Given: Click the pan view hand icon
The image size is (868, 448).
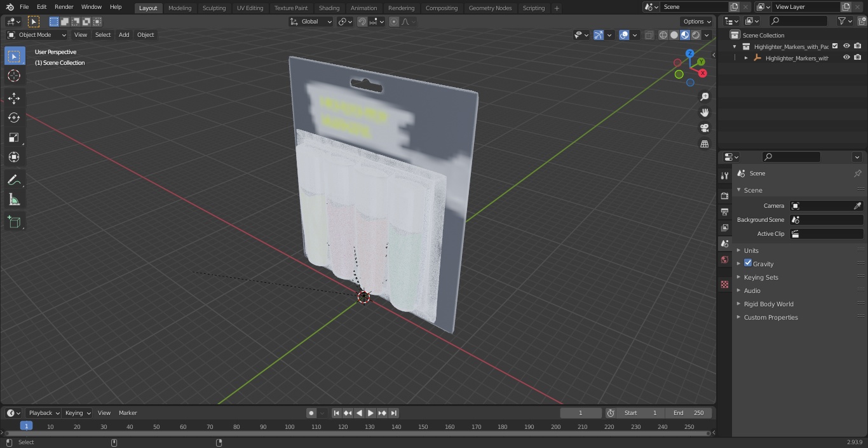Looking at the screenshot, I should tap(704, 112).
